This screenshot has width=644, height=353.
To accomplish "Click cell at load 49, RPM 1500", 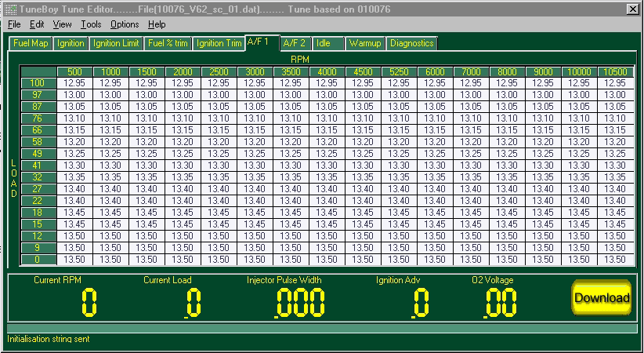I will tap(147, 154).
